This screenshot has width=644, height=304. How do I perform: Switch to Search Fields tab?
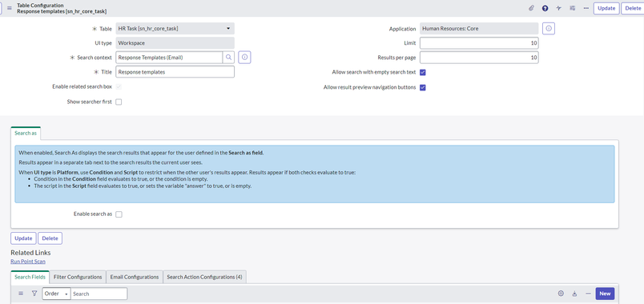30,277
